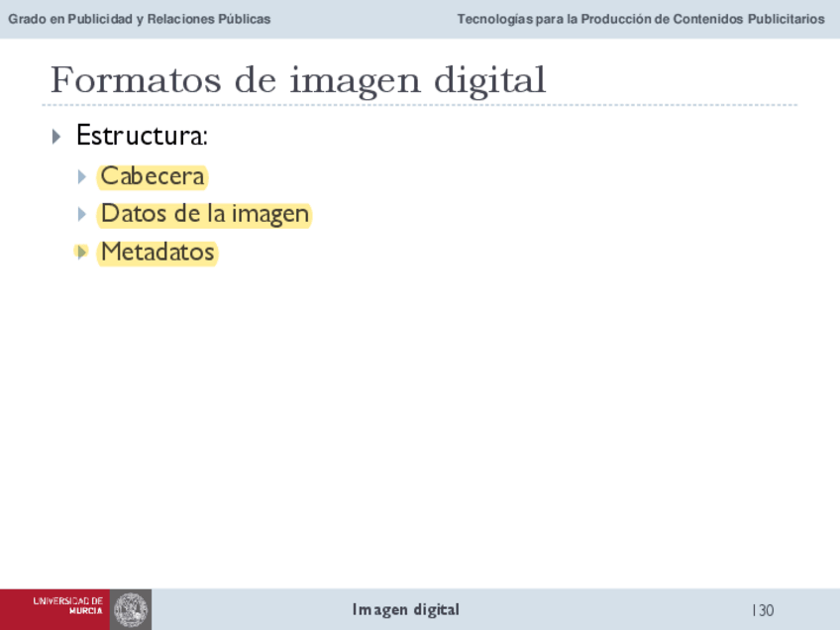Click the highlighted word 'Cabecera'
This screenshot has width=840, height=630.
point(153,176)
